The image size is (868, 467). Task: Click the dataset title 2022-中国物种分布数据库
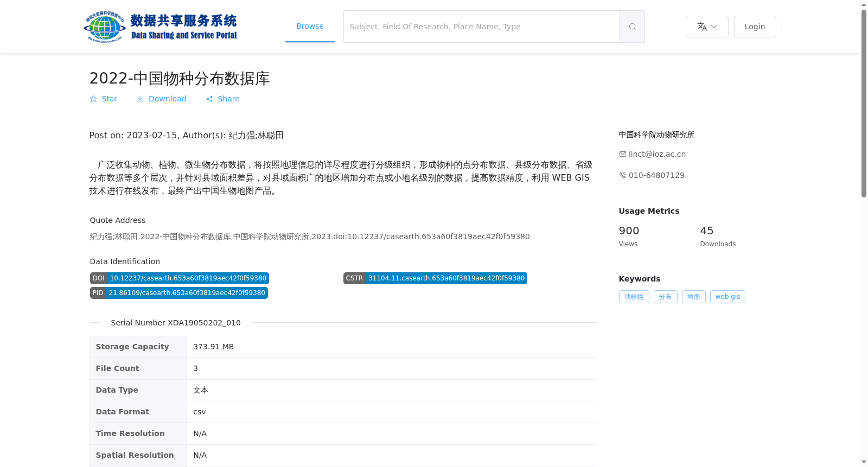pyautogui.click(x=180, y=78)
